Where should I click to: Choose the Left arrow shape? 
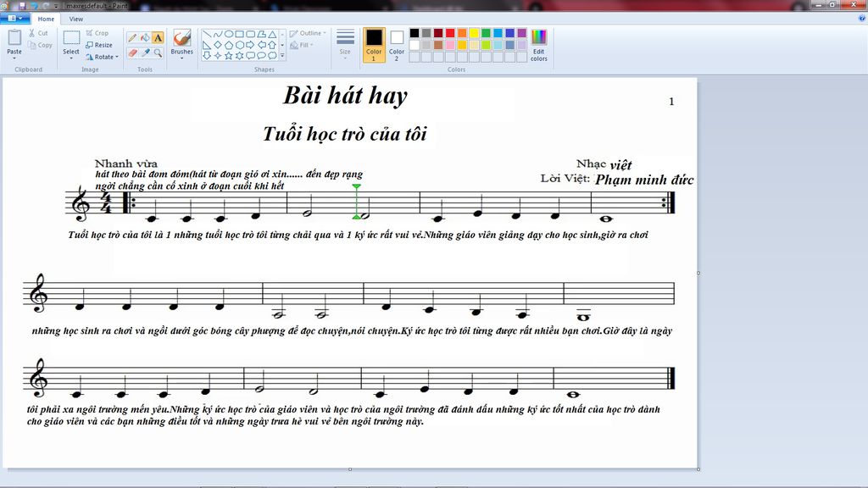point(261,45)
